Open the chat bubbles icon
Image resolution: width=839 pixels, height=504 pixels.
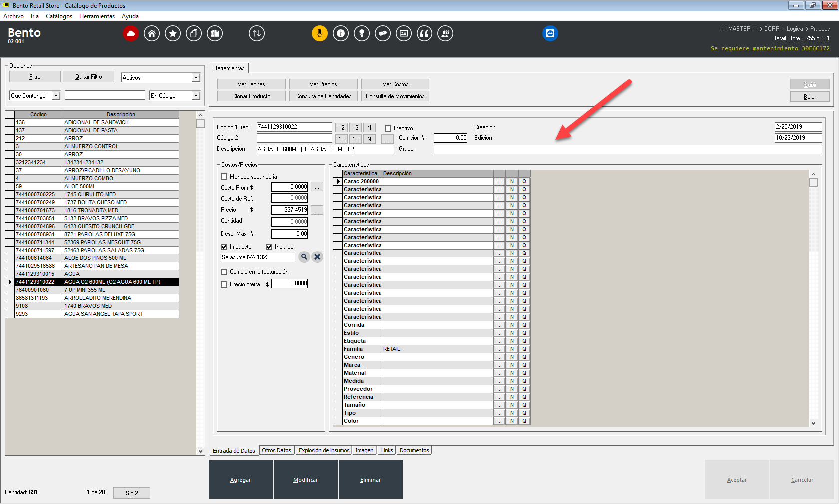(x=383, y=33)
